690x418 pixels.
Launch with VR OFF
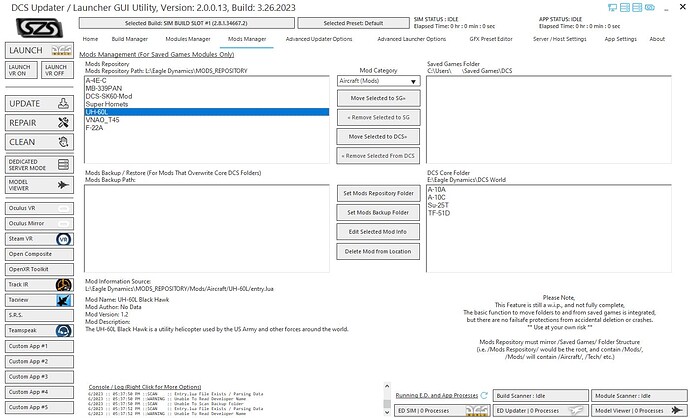tap(57, 70)
